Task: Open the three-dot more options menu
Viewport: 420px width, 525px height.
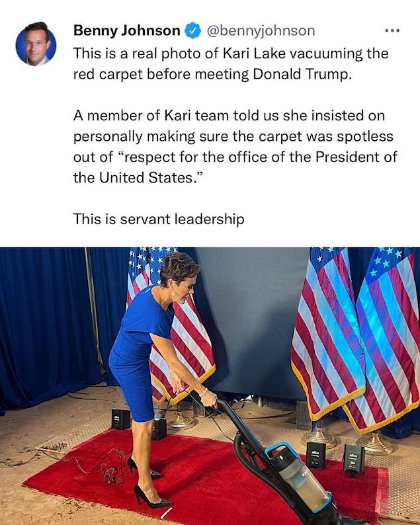Action: click(392, 30)
